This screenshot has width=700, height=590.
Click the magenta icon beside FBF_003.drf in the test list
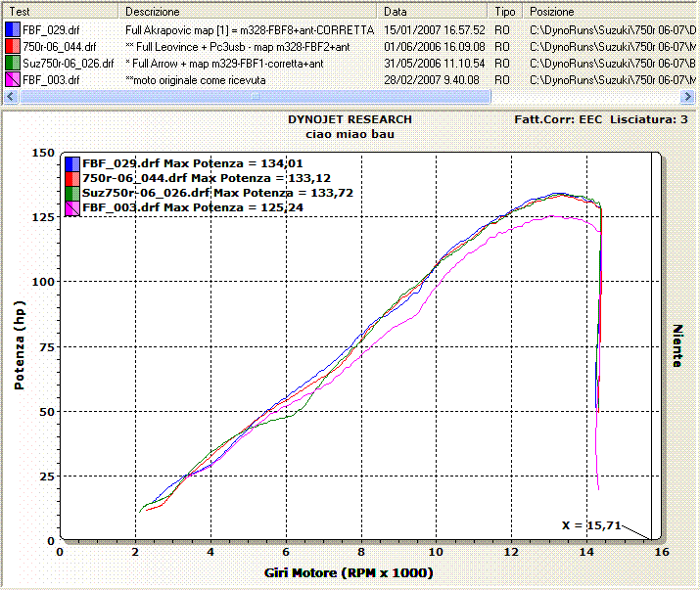12,79
